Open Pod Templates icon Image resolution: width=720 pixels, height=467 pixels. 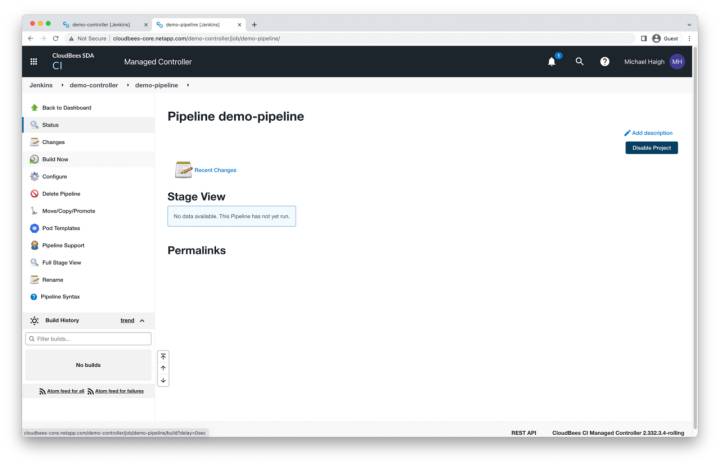pyautogui.click(x=34, y=228)
